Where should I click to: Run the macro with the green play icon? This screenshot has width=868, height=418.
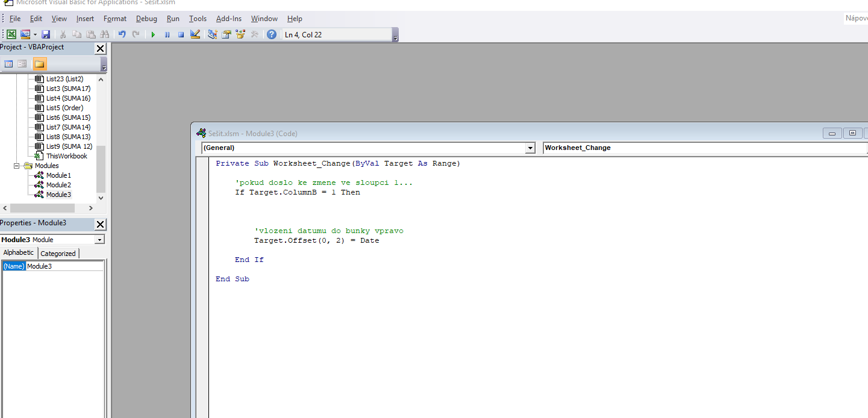pyautogui.click(x=153, y=34)
